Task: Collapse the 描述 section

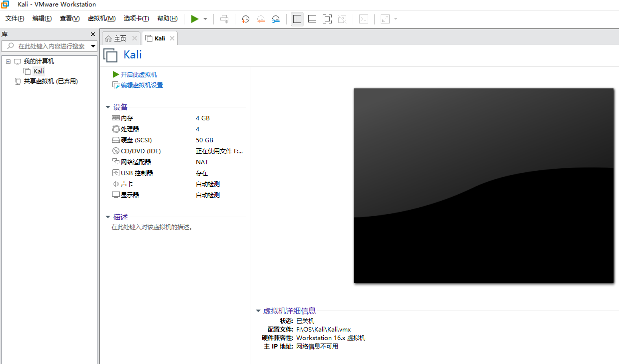Action: [108, 217]
